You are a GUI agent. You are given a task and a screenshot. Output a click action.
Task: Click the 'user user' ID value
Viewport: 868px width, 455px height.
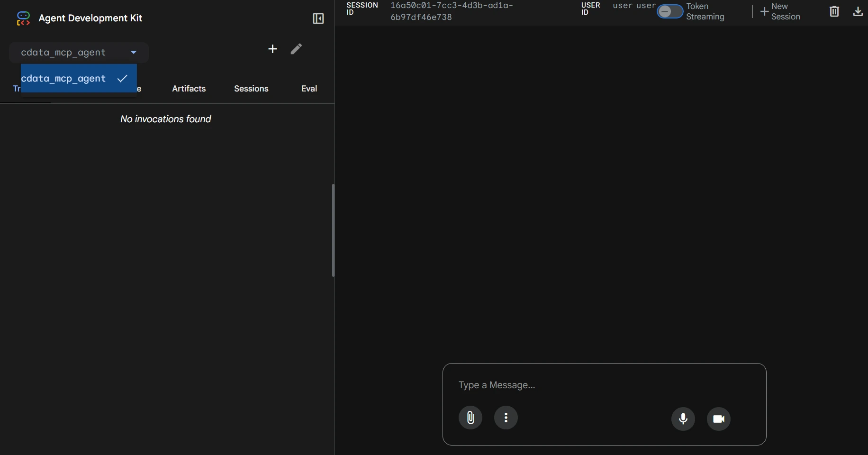click(634, 6)
